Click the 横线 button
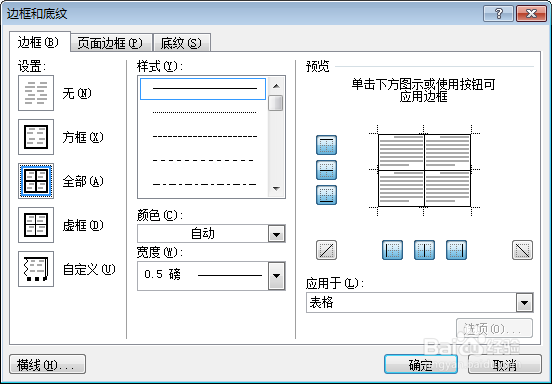This screenshot has width=552, height=384. 47,365
